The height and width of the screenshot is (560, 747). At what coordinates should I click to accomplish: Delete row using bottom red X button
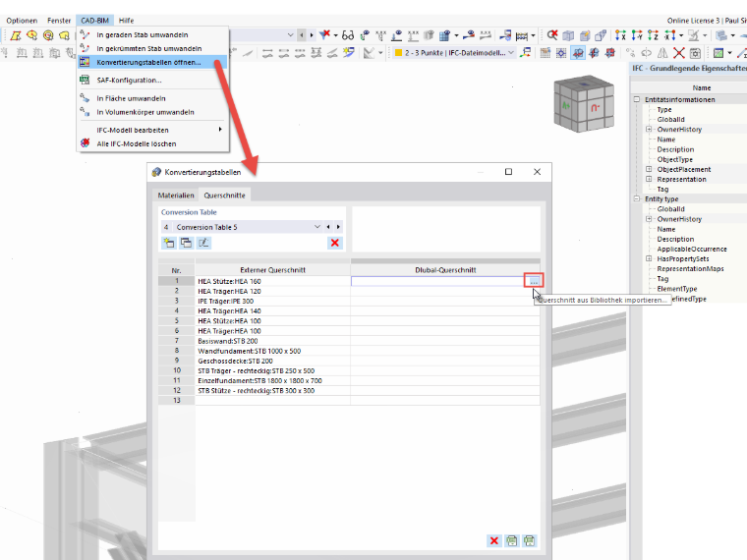point(494,541)
